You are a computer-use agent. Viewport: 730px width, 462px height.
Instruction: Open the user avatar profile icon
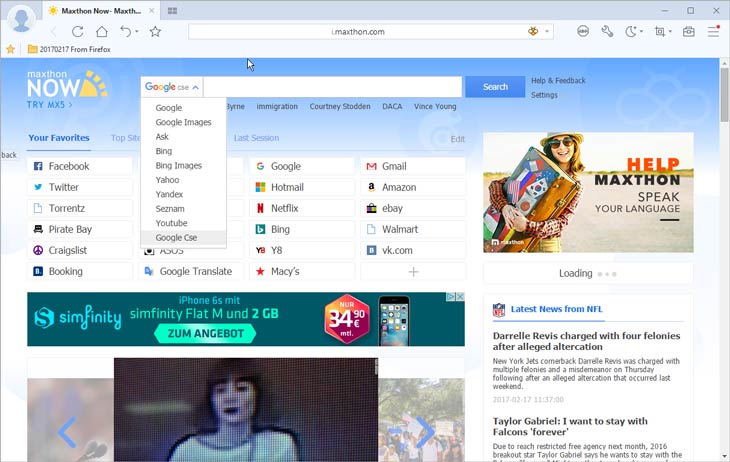[21, 19]
